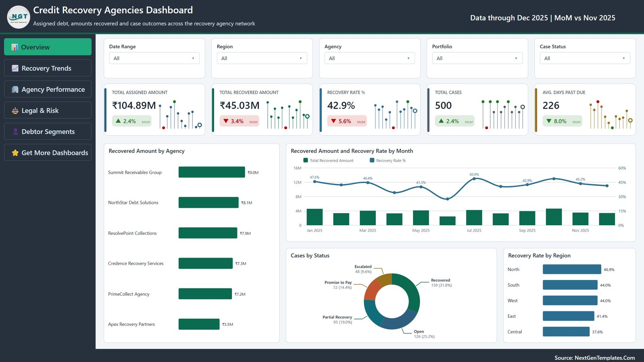
Task: Select the NorthStar Debt Solutions bar
Action: click(208, 202)
